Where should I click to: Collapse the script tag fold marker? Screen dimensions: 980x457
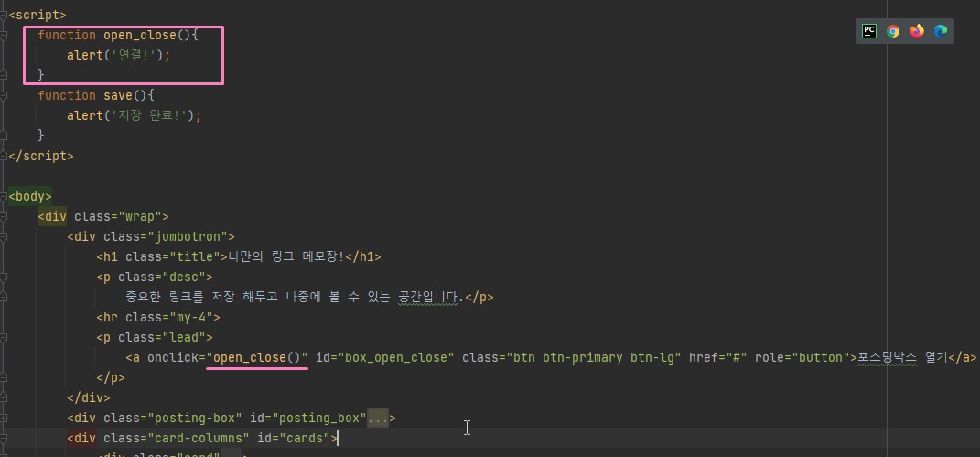(x=3, y=15)
